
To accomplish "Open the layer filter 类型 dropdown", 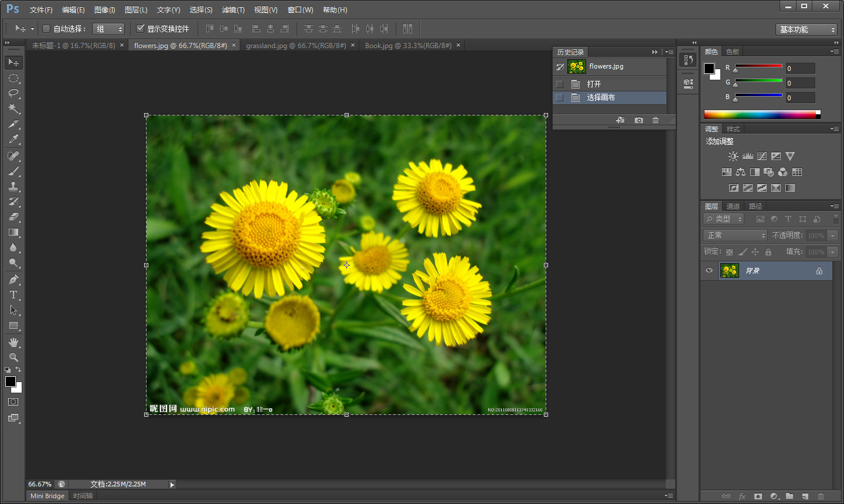I will [724, 219].
